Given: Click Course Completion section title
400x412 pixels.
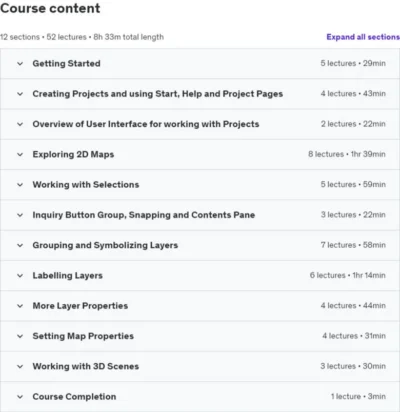Looking at the screenshot, I should [x=74, y=397].
